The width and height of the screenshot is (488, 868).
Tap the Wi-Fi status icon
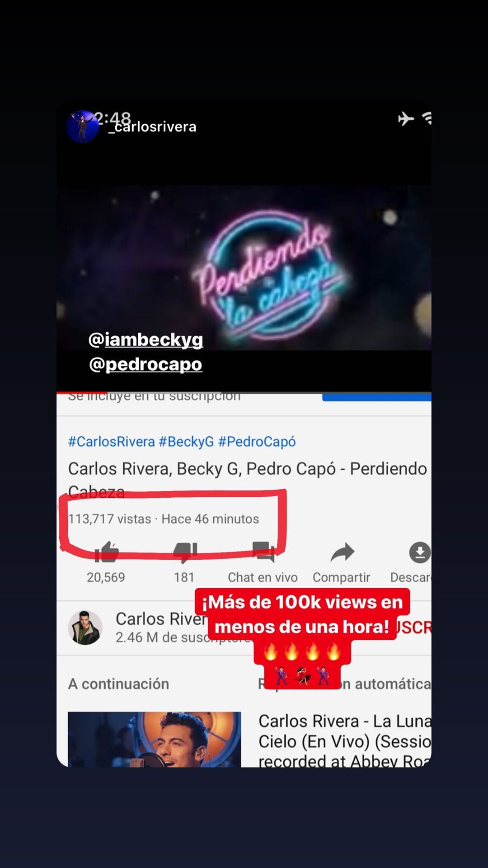click(427, 118)
